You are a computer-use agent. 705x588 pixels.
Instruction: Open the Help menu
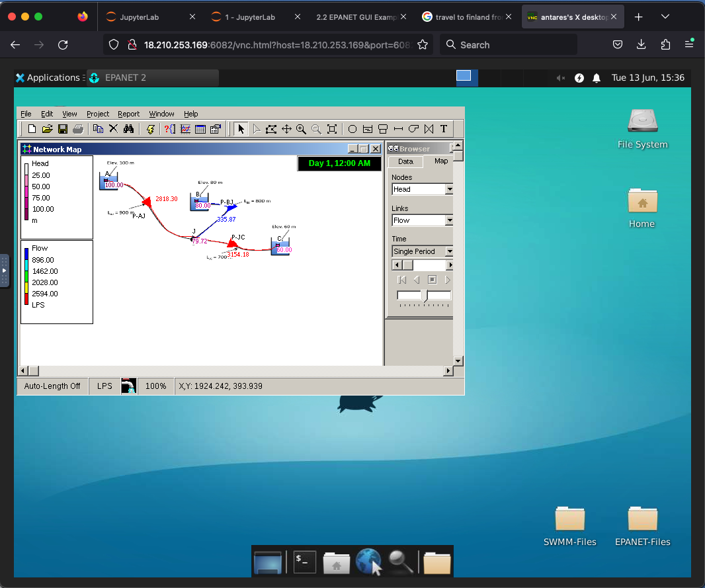click(x=190, y=114)
